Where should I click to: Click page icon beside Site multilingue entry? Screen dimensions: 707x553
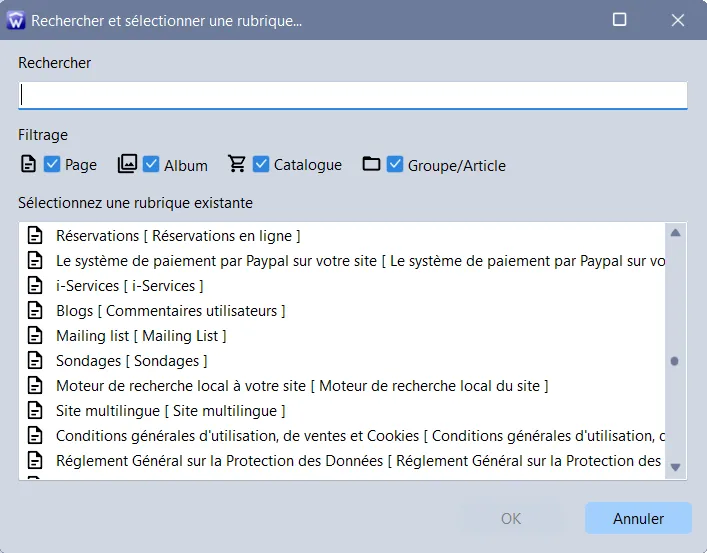36,410
